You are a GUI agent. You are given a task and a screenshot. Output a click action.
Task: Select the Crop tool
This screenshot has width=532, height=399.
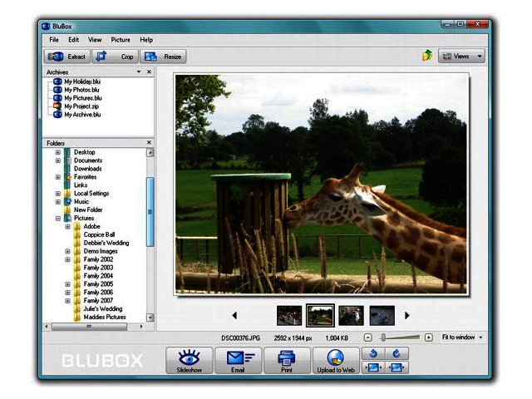116,57
